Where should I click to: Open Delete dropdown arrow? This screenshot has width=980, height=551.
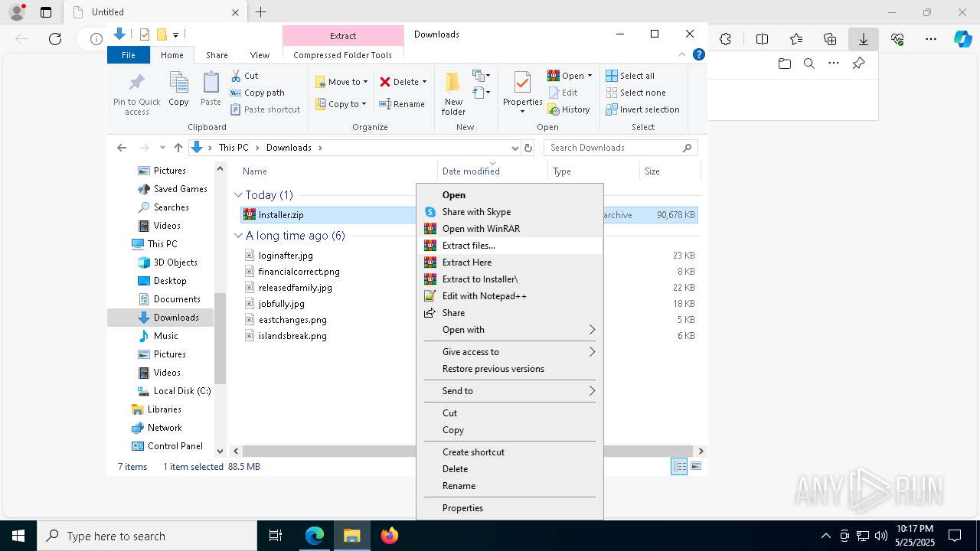tap(424, 82)
